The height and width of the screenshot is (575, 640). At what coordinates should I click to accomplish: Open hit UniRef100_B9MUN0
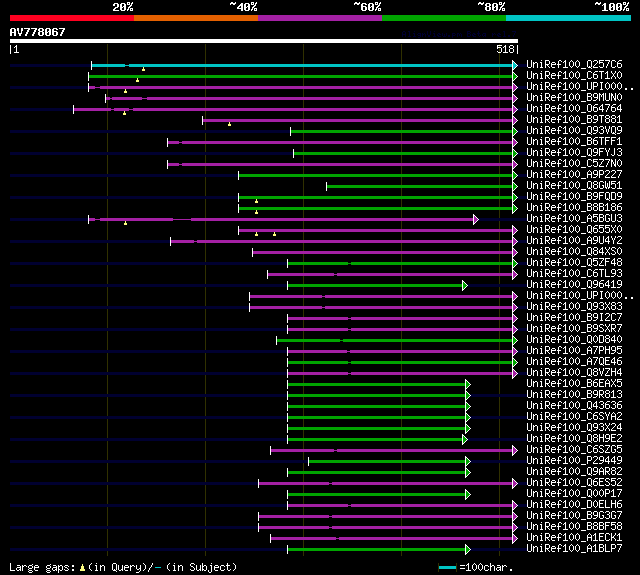574,98
